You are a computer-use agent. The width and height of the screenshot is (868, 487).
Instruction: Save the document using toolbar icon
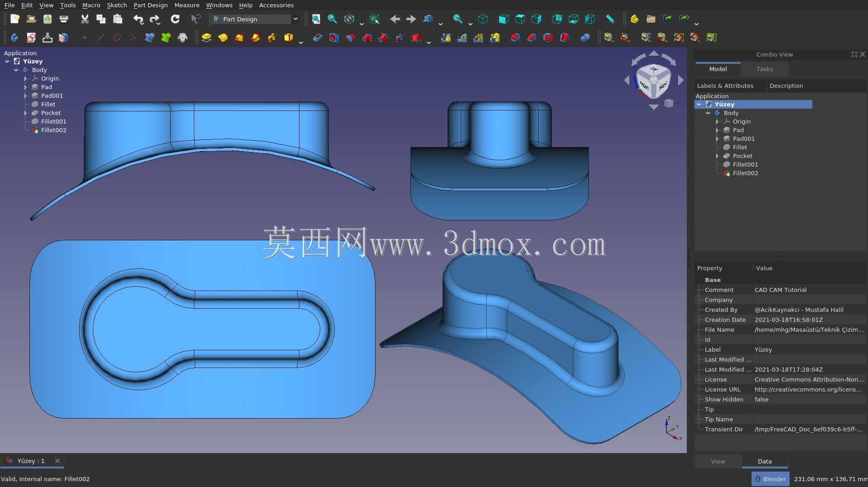click(x=48, y=19)
